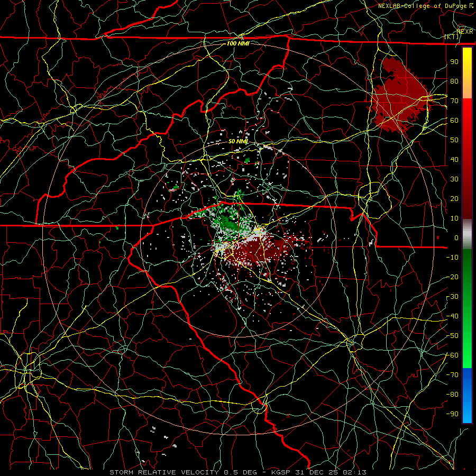Select the -20 value on velocity scale
Image resolution: width=476 pixels, height=476 pixels.
tap(452, 277)
